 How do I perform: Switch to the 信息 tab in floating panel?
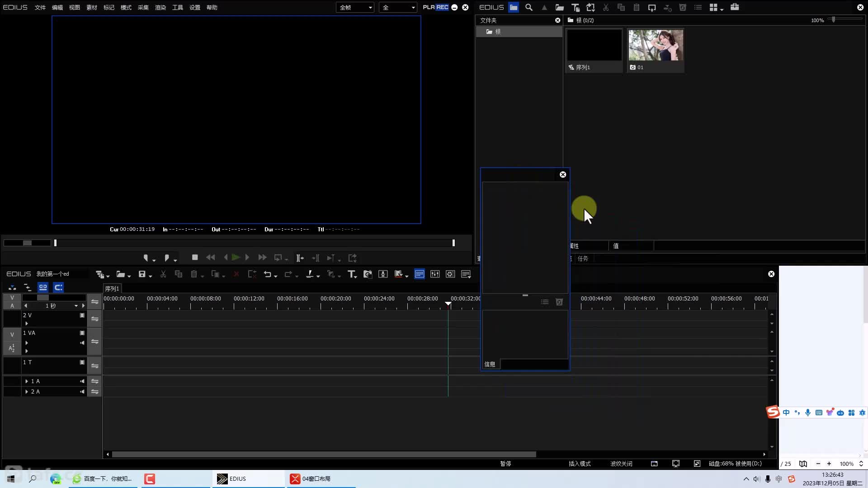(x=490, y=364)
